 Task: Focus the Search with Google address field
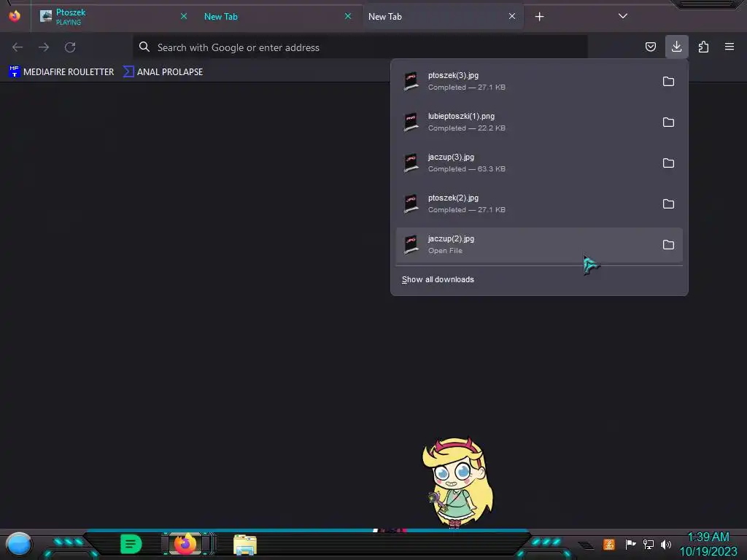click(360, 47)
